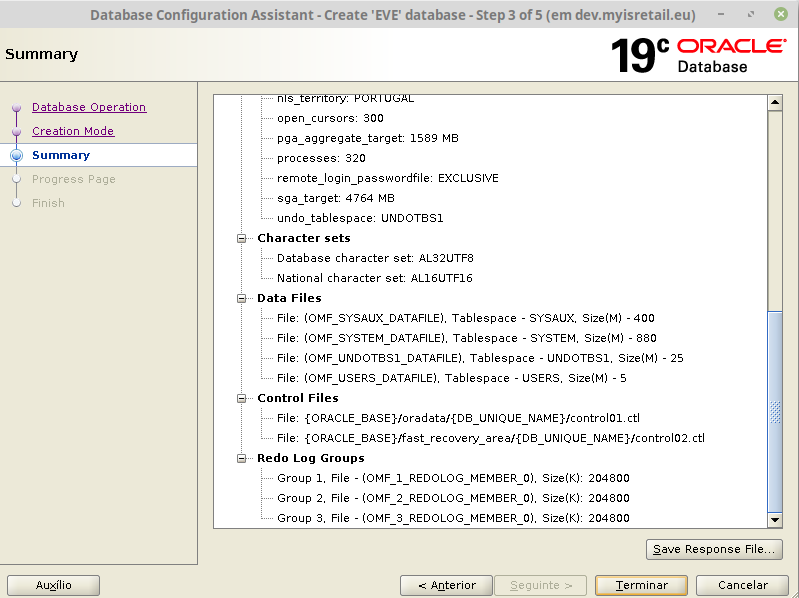Collapse the Control Files tree node

[x=242, y=398]
